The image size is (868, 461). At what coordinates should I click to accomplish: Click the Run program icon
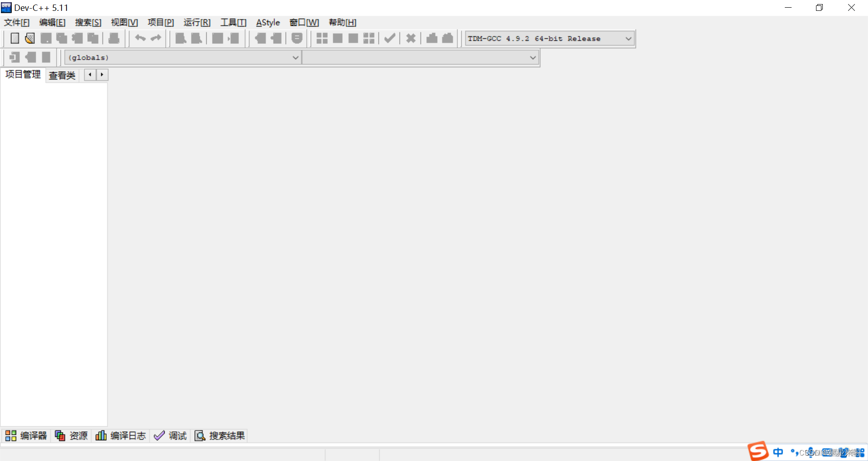[x=338, y=38]
